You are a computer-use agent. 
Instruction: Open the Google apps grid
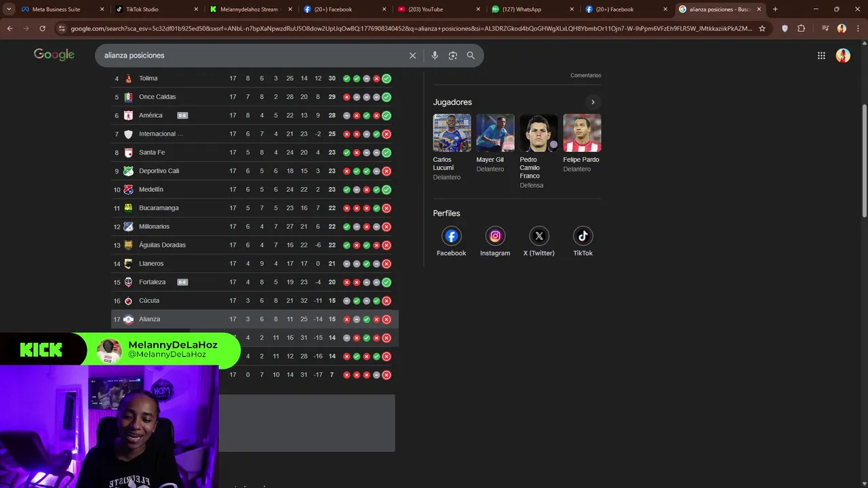[x=821, y=56]
